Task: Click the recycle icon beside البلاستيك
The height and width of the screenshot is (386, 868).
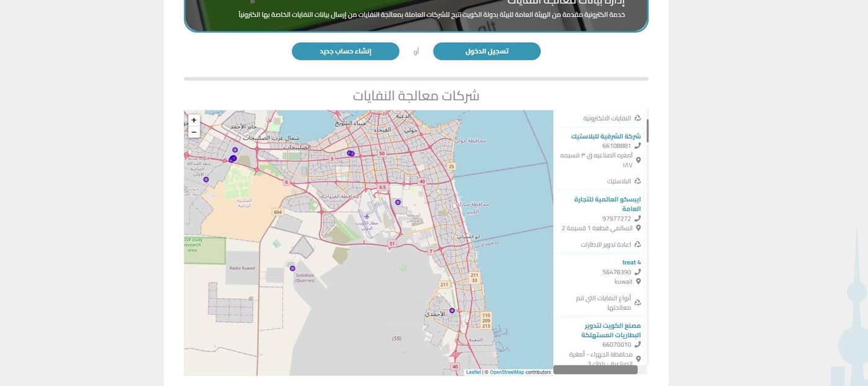Action: (x=637, y=181)
